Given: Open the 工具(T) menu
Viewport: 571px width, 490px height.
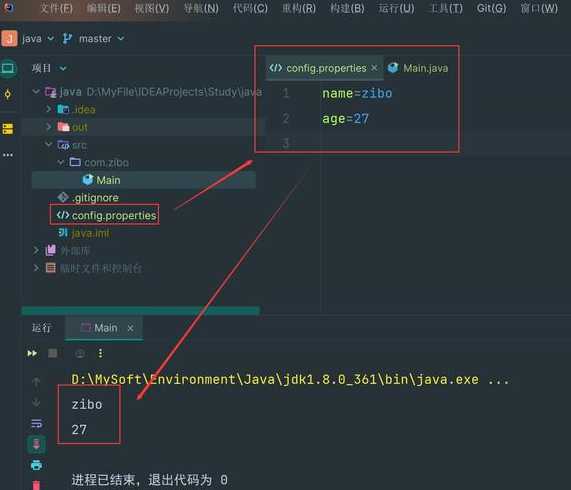Looking at the screenshot, I should point(446,8).
